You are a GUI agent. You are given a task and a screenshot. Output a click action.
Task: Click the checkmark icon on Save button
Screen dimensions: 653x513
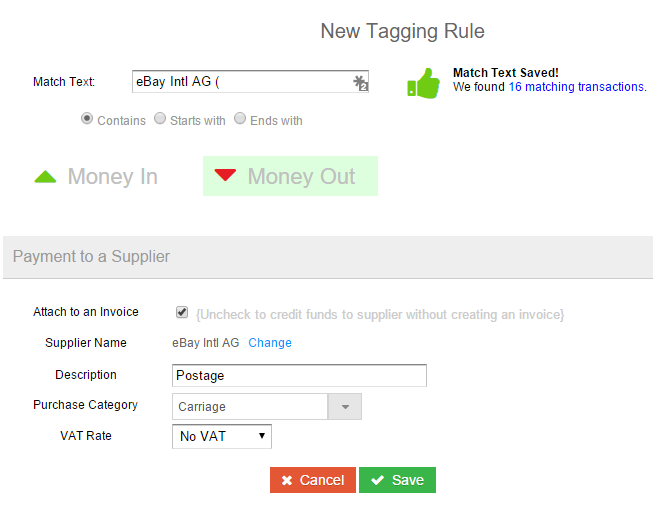pos(377,480)
